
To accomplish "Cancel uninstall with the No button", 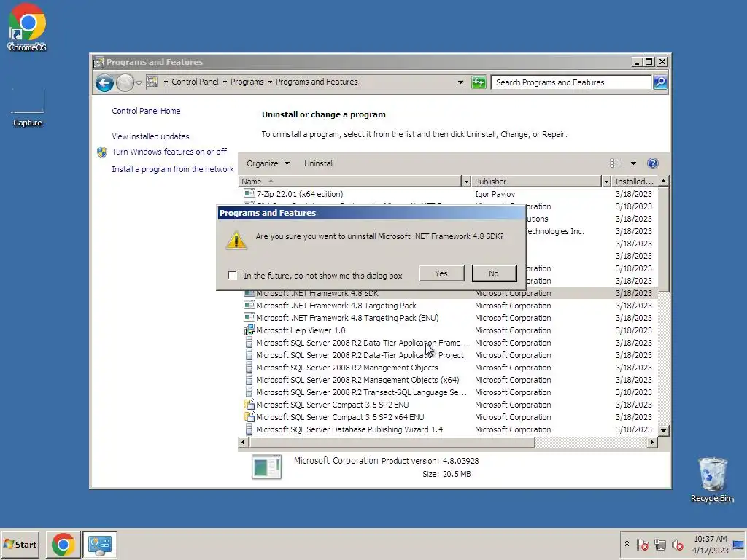I will point(494,273).
